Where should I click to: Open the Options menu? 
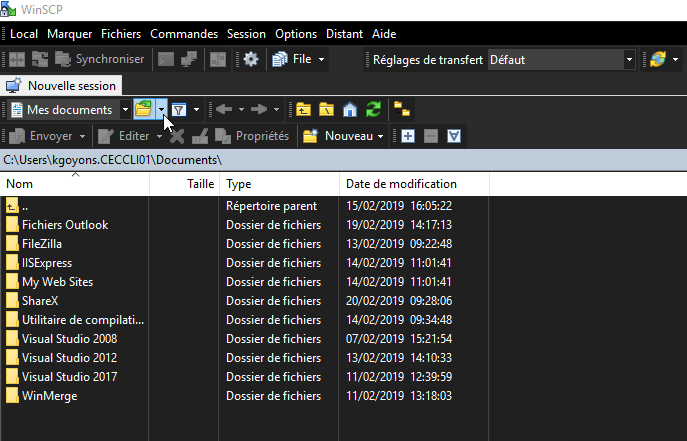pyautogui.click(x=296, y=33)
